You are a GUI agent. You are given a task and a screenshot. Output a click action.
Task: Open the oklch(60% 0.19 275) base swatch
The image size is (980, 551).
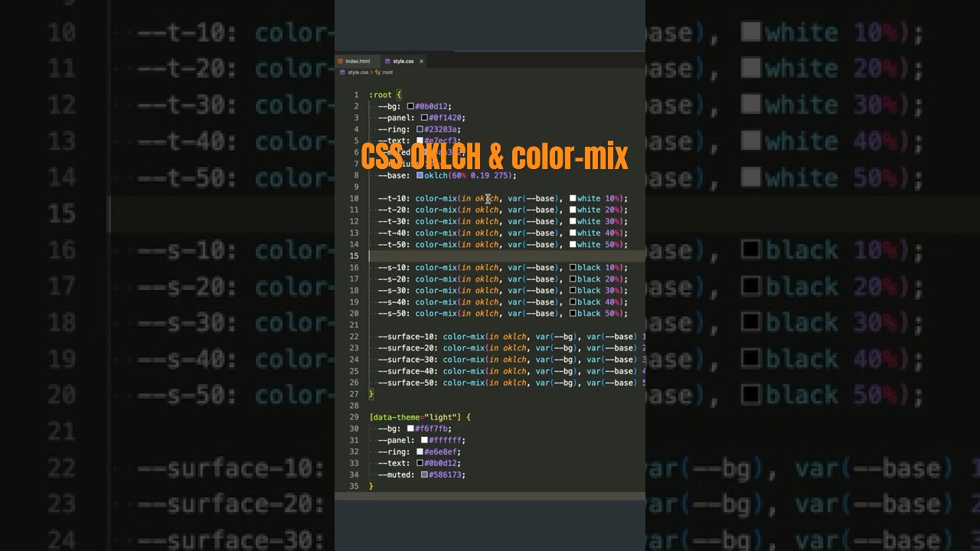[420, 175]
